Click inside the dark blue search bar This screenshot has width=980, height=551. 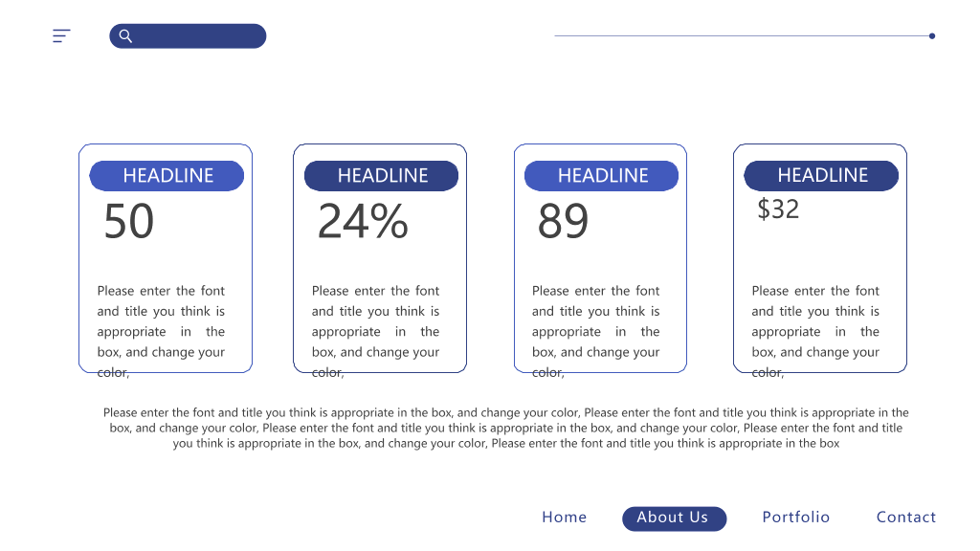(x=188, y=36)
